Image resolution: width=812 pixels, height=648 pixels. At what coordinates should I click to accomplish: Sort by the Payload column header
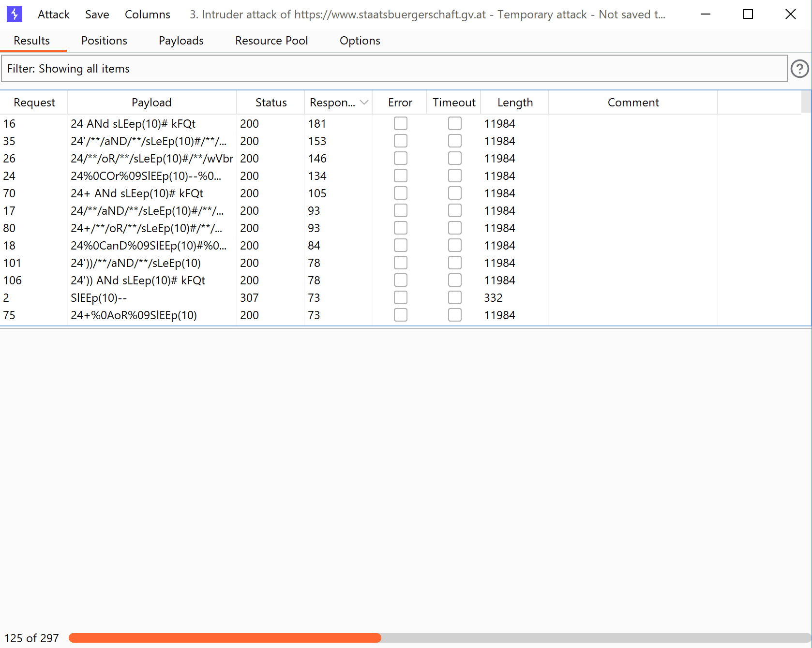151,103
